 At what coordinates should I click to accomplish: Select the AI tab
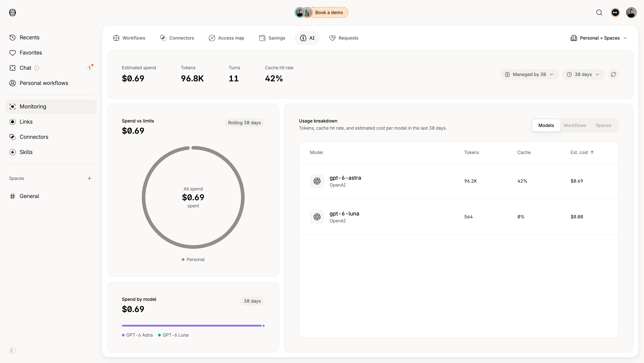[307, 38]
